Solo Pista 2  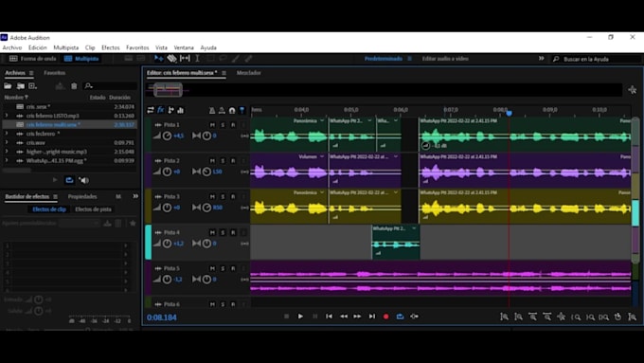coord(223,160)
